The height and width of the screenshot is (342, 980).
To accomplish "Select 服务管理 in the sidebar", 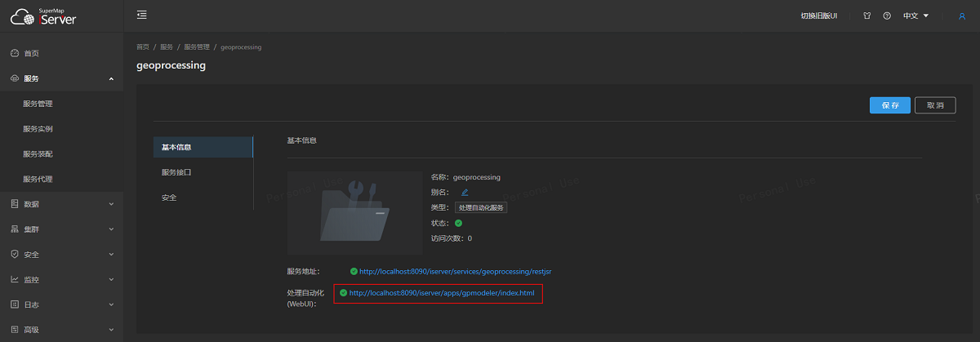I will tap(38, 104).
